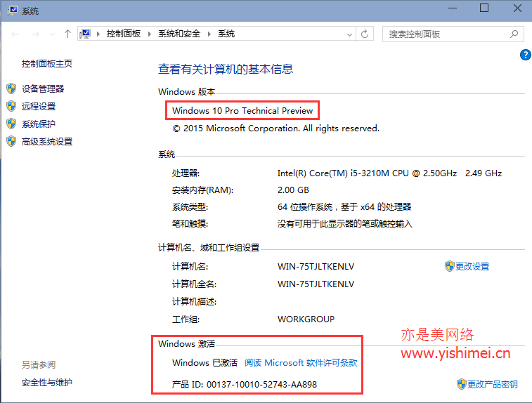The width and height of the screenshot is (532, 403).
Task: Open 设备管理器 from the sidebar
Action: point(43,88)
